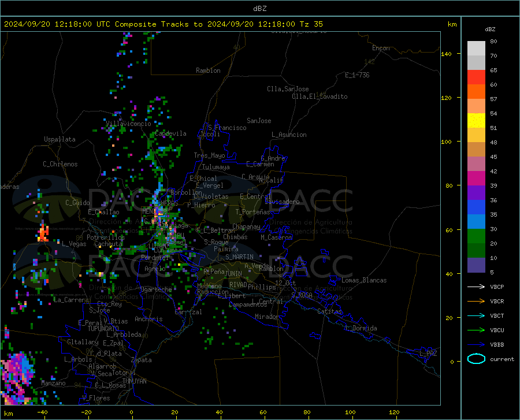Click the JUNIN map label

(x=233, y=274)
